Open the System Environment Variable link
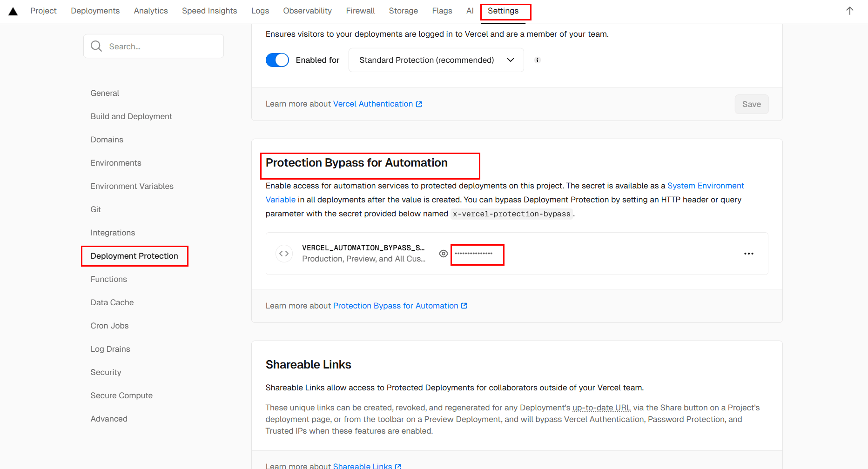Image resolution: width=868 pixels, height=469 pixels. (706, 186)
